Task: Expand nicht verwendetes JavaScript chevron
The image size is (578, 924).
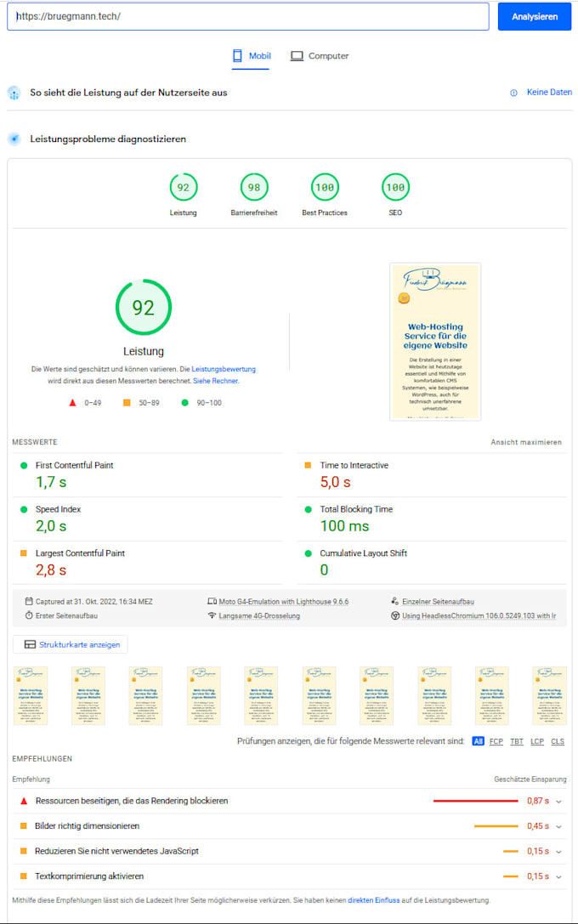Action: click(558, 852)
